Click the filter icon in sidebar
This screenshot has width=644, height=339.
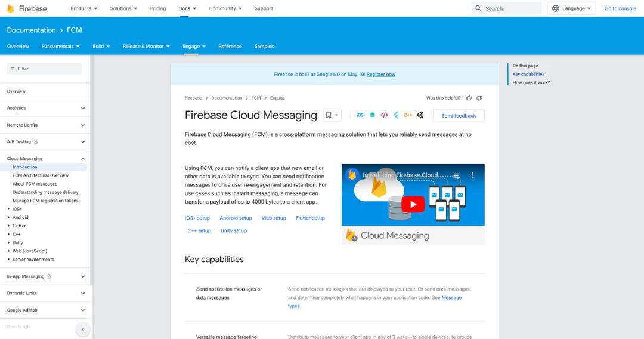[13, 69]
